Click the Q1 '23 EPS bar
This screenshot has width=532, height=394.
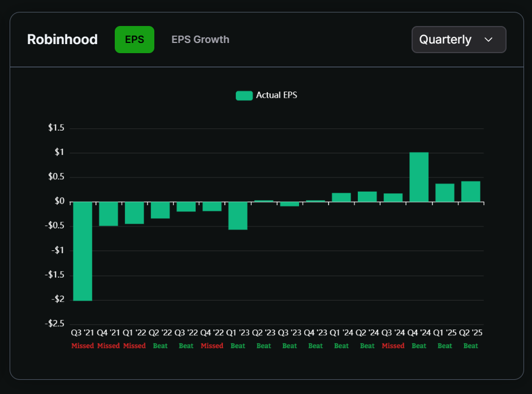pyautogui.click(x=238, y=216)
